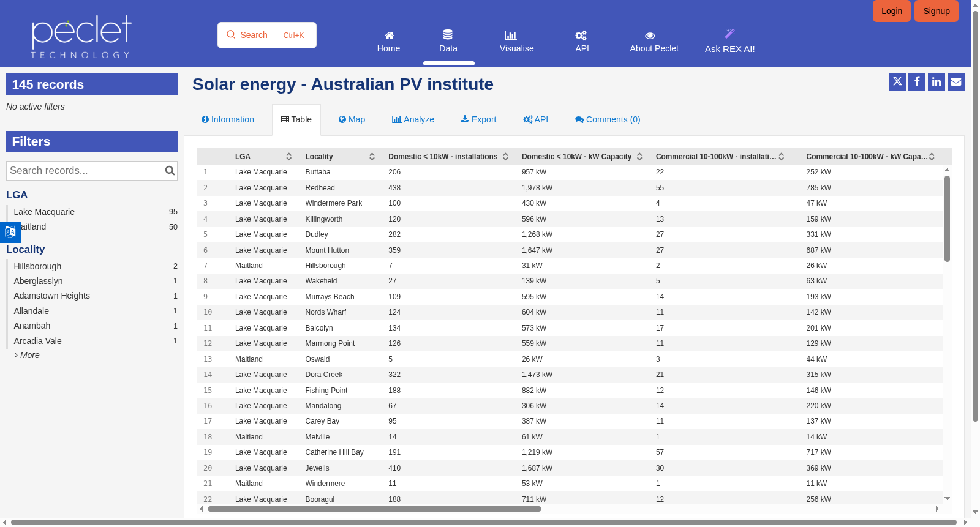
Task: Click the 1,978 kW capacity value
Action: 537,188
